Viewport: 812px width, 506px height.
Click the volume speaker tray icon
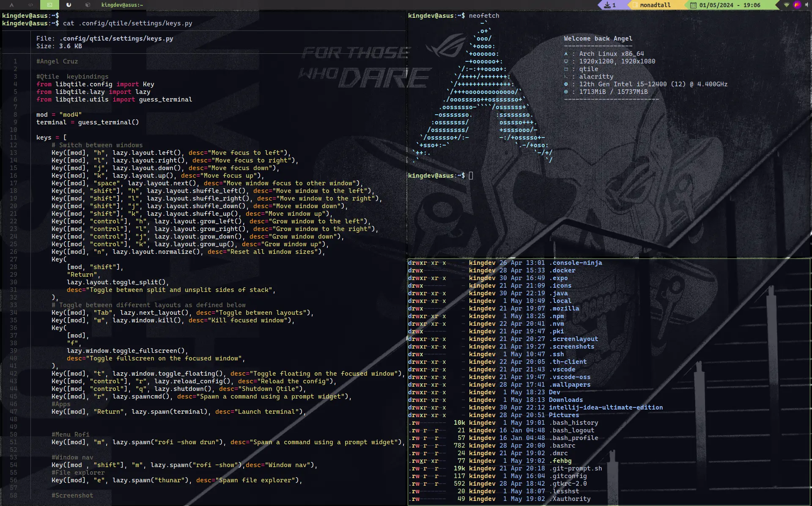807,5
